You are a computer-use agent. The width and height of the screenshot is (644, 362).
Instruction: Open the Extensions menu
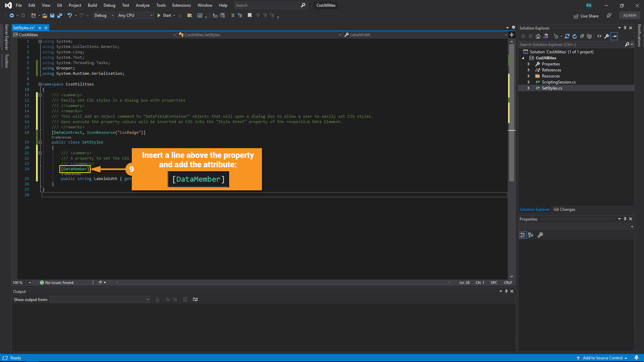coord(181,5)
